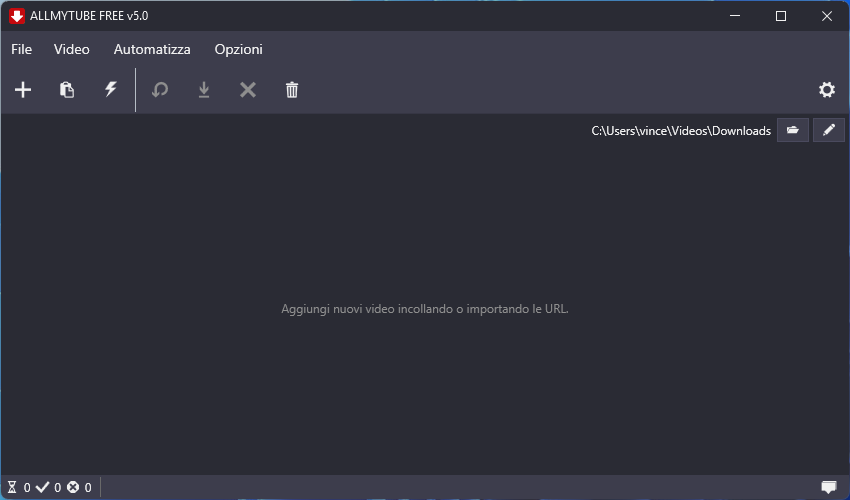Paste URLs using the clipboard icon
Viewport: 850px width, 500px height.
tap(67, 90)
